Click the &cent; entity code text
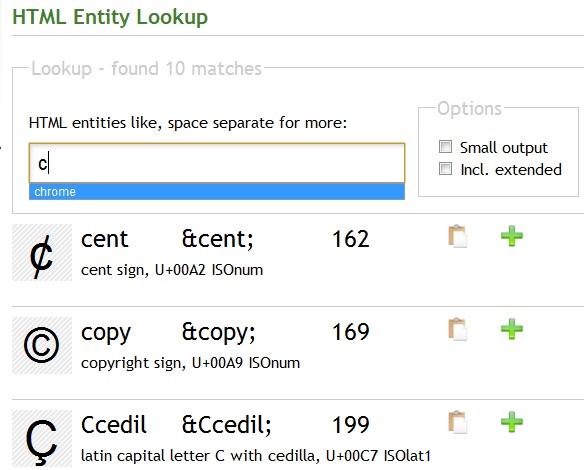 [218, 239]
